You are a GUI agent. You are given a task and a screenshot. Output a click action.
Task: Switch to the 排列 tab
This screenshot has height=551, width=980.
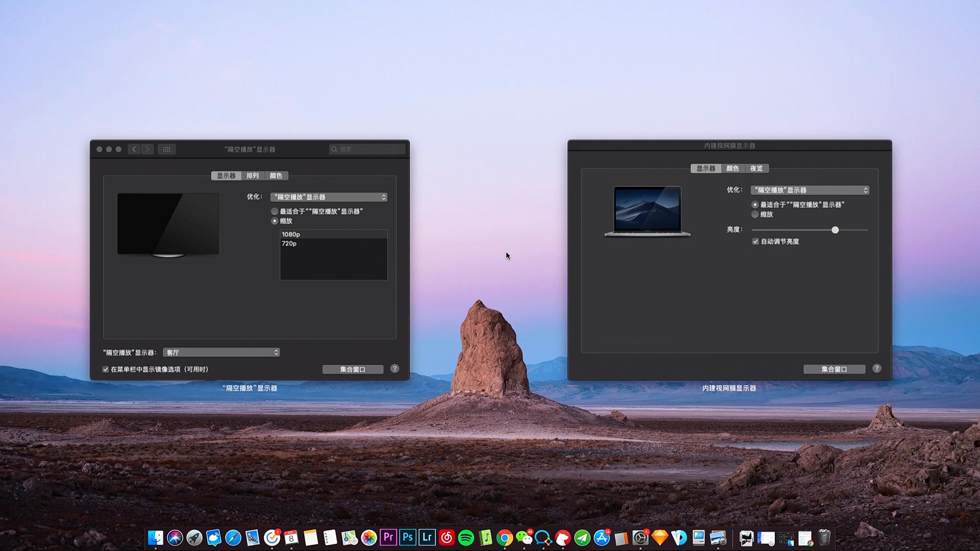tap(253, 176)
